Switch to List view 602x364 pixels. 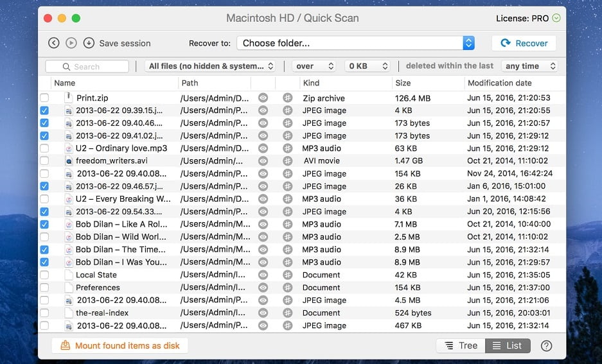pyautogui.click(x=507, y=345)
